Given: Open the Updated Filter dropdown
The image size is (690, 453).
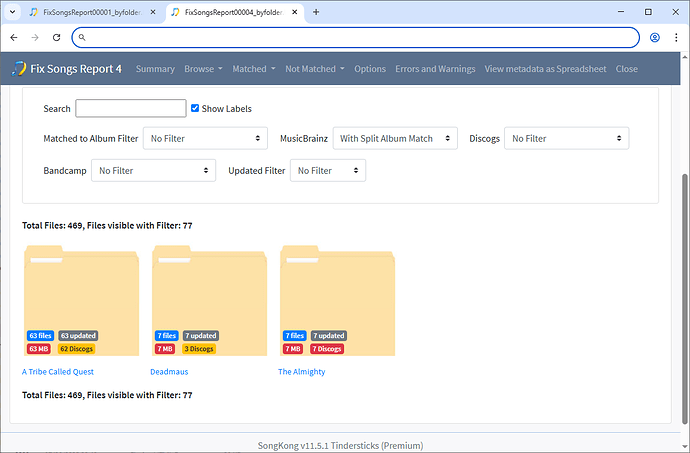Looking at the screenshot, I should pos(328,170).
